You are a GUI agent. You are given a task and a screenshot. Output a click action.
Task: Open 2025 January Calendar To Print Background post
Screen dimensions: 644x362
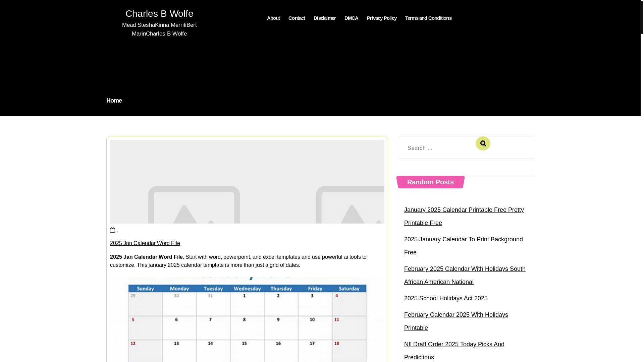point(464,246)
